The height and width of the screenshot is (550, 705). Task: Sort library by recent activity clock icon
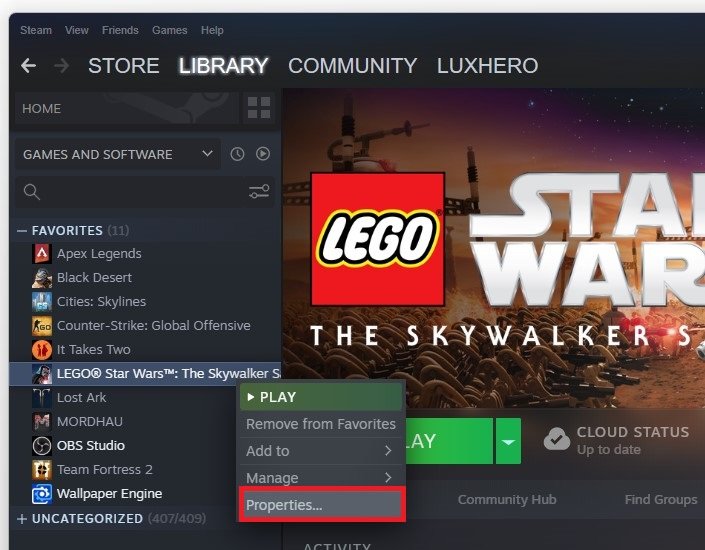click(x=237, y=154)
